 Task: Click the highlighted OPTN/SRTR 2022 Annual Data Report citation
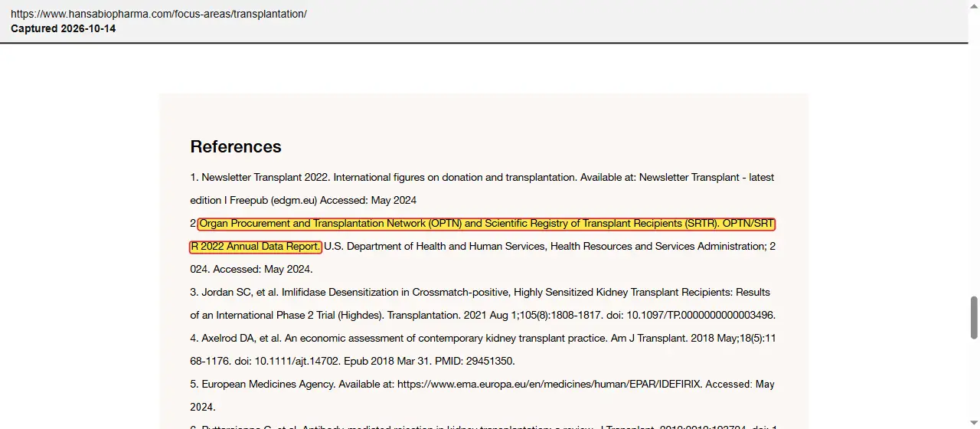tap(482, 235)
